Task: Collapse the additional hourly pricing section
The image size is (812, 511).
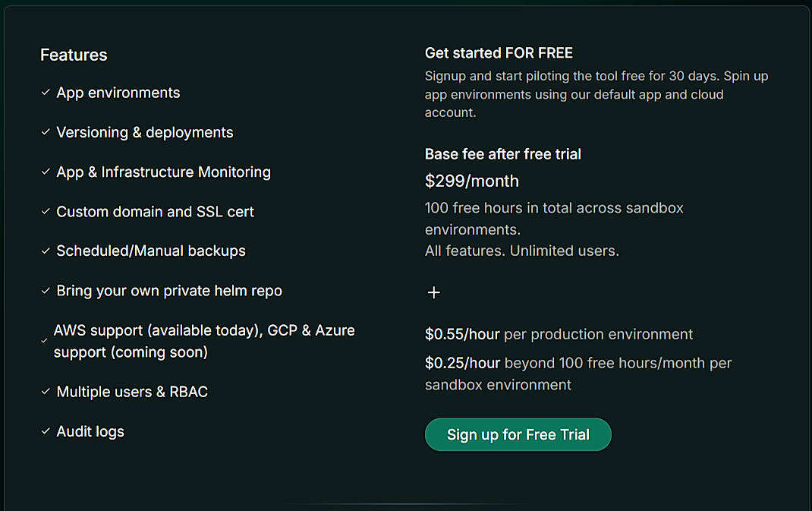Action: [433, 292]
